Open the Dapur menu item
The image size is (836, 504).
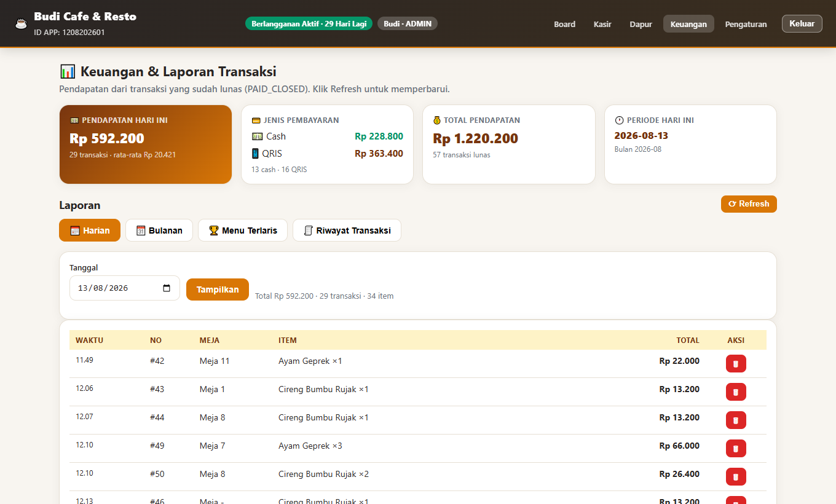pos(641,24)
